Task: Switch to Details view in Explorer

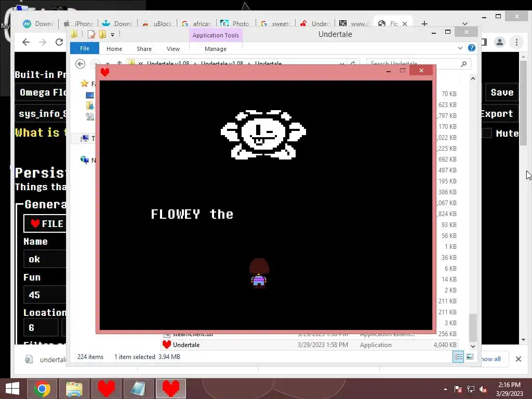Action: (x=458, y=356)
